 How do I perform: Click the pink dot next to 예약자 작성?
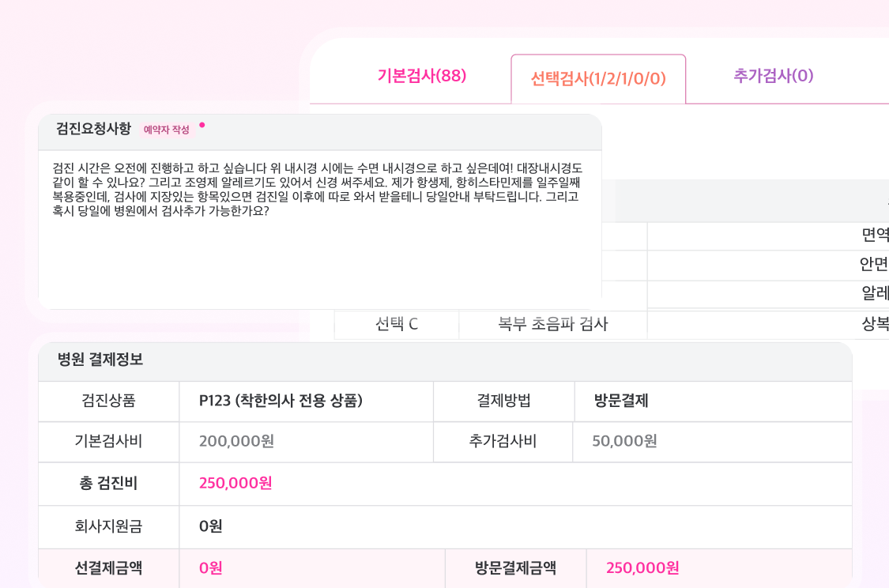point(202,126)
